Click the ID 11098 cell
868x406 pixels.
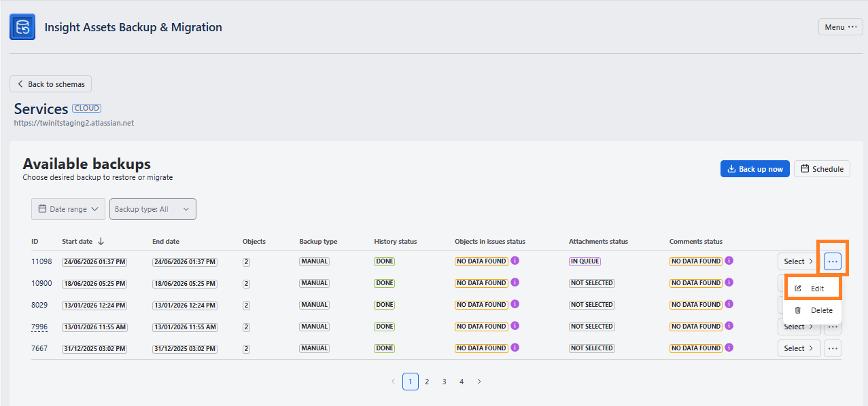click(41, 261)
